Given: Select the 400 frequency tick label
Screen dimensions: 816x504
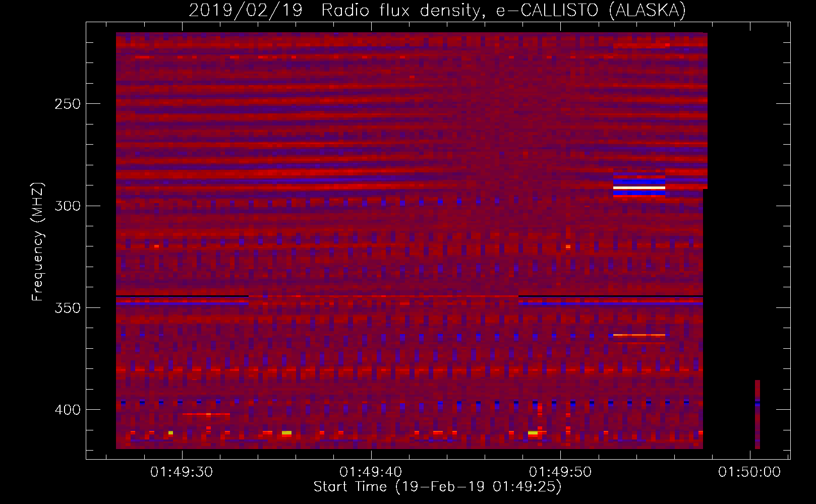Looking at the screenshot, I should click(x=68, y=410).
